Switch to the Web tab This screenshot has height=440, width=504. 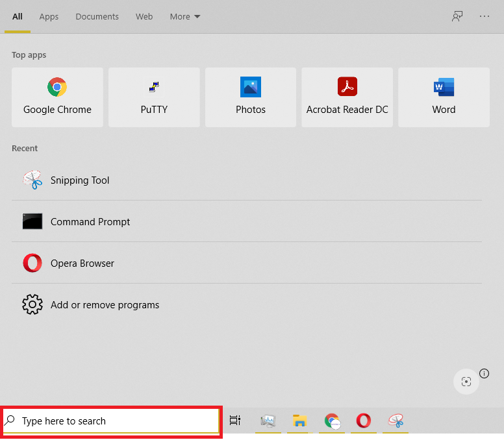pos(144,16)
